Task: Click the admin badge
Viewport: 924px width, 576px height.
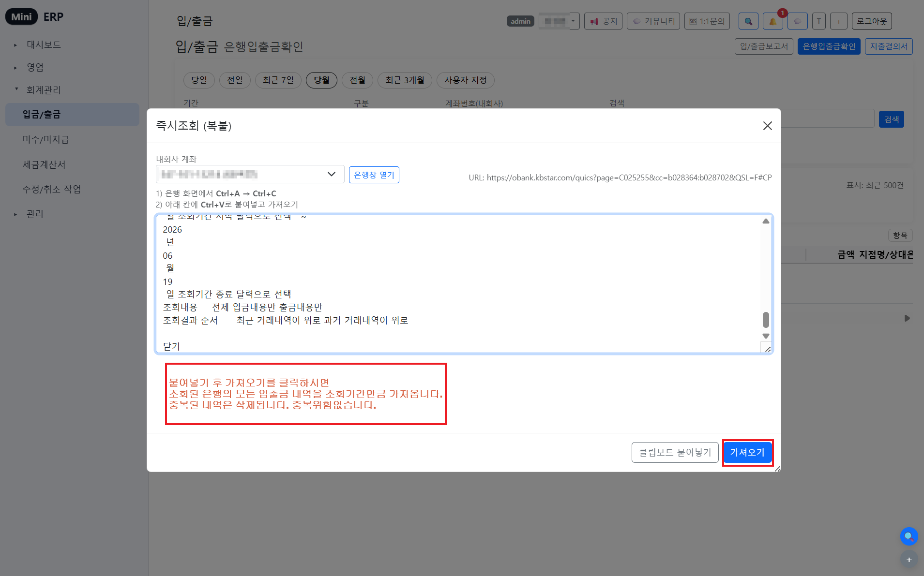Action: click(520, 21)
